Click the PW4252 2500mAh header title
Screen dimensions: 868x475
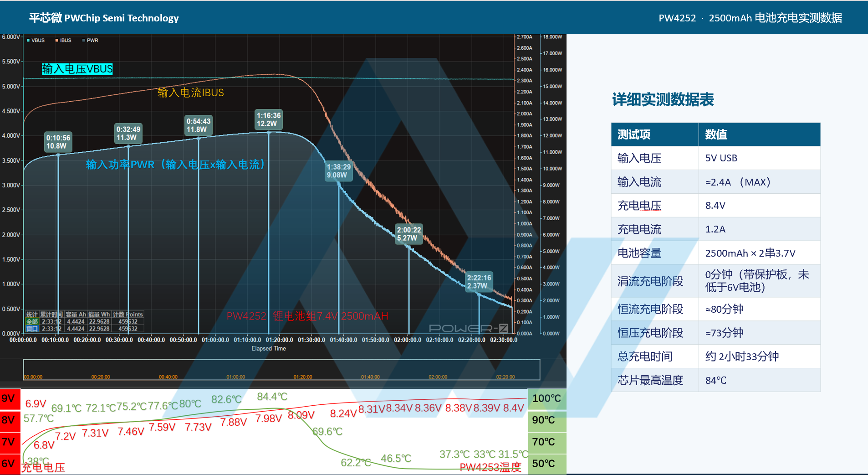coord(750,18)
